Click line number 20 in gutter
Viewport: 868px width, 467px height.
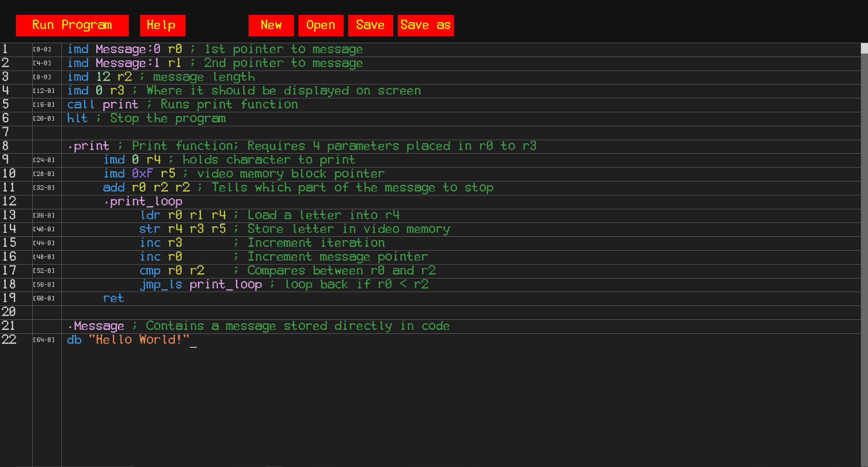pyautogui.click(x=9, y=312)
